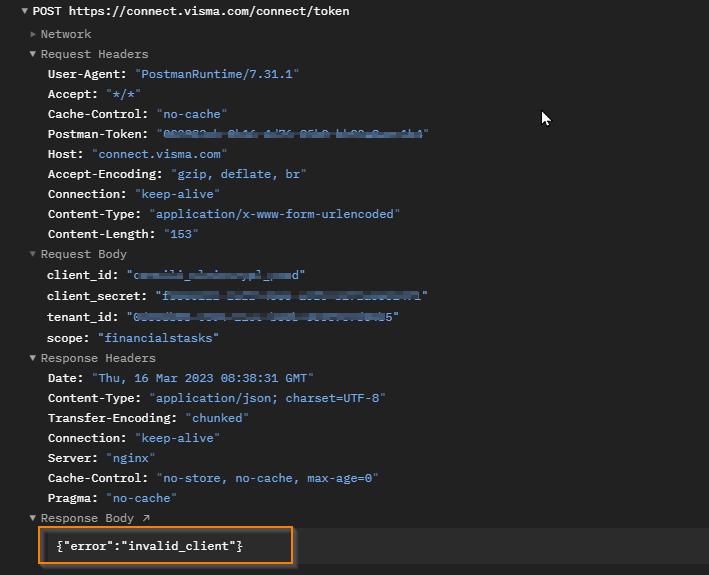Collapse the Response Headers section

(x=33, y=358)
